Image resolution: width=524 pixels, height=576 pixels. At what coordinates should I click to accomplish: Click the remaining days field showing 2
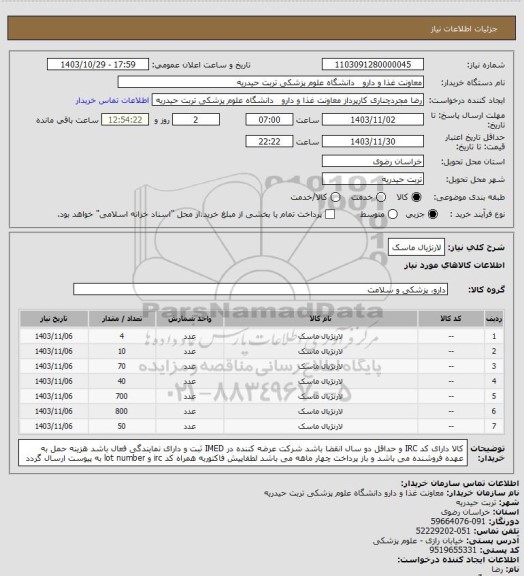(196, 120)
